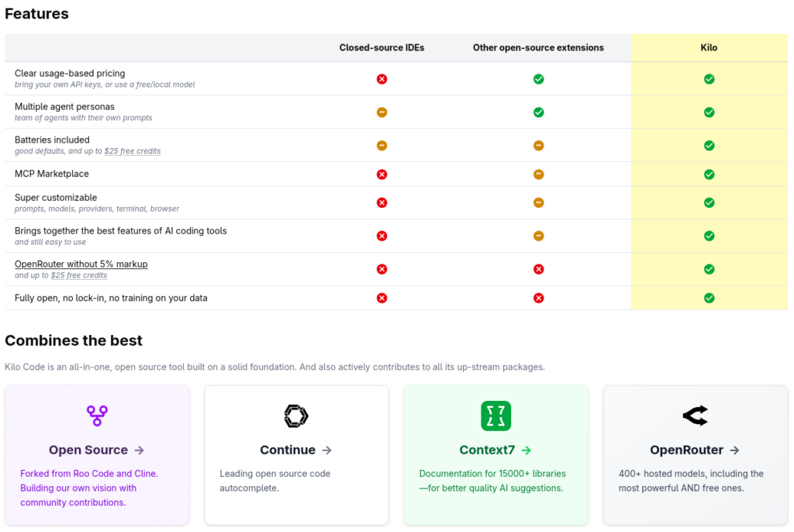This screenshot has height=532, width=794.
Task: Open the OpenRouter card heading link
Action: click(x=695, y=450)
